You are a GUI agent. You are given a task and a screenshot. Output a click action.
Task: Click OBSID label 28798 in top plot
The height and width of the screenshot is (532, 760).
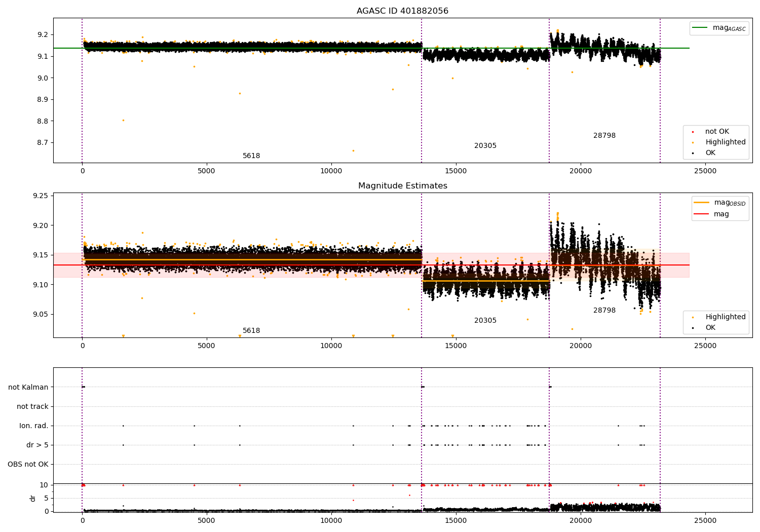(x=604, y=136)
